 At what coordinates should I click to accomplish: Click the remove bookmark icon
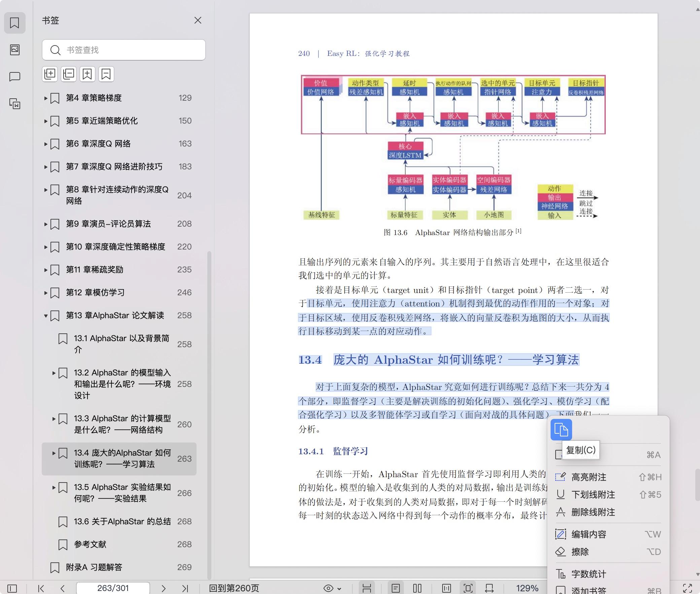coord(106,74)
